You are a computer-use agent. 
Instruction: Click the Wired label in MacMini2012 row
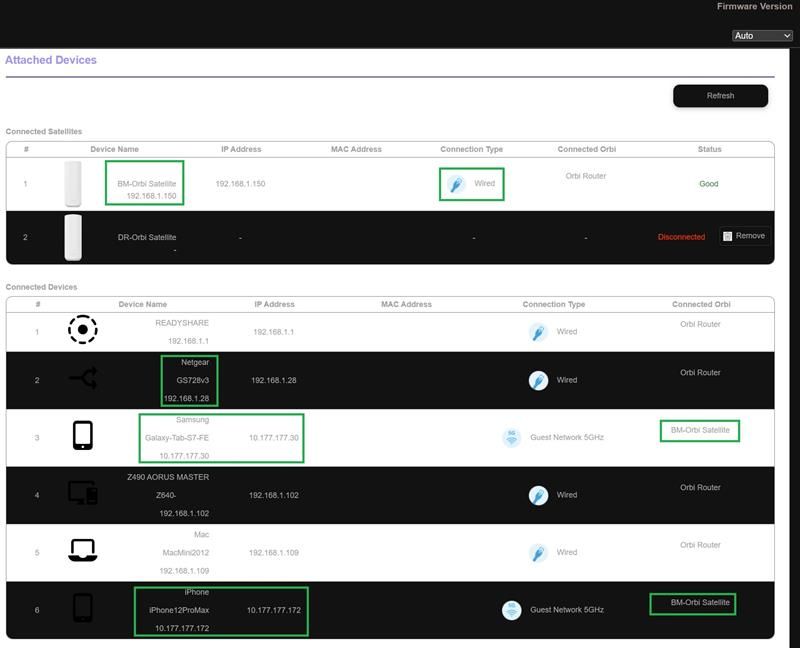coord(567,553)
